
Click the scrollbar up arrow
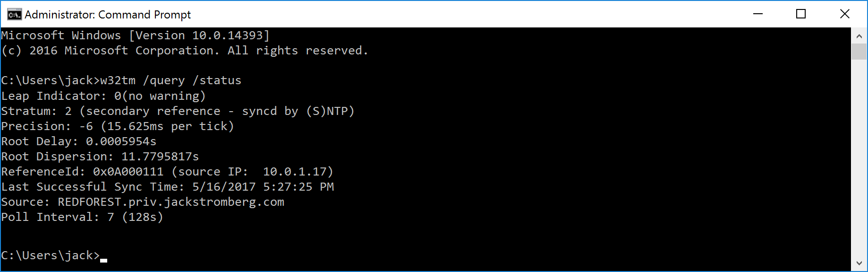(859, 36)
